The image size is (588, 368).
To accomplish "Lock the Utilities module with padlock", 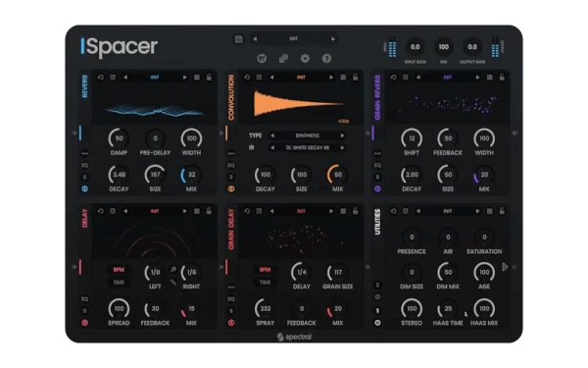I will pos(502,211).
